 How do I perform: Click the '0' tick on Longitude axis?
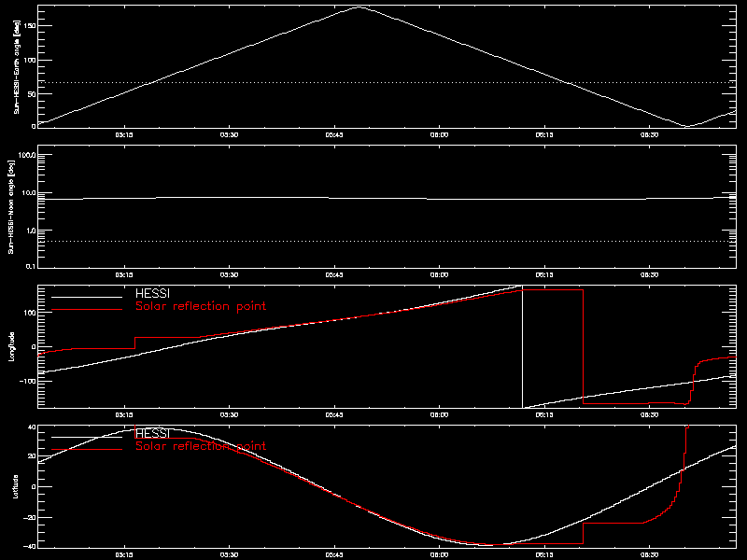tap(34, 346)
